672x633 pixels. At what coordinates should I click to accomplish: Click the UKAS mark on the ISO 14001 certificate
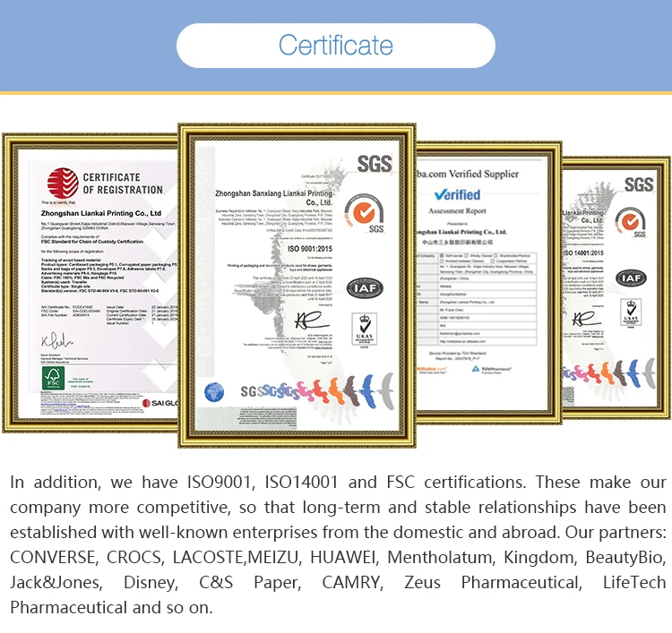coord(631,312)
